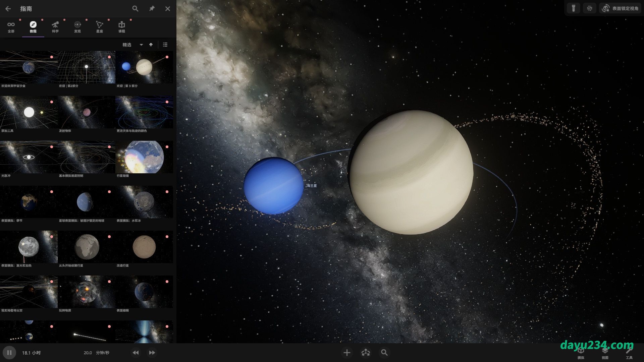Screen dimensions: 644x362
Task: Slow down simulation speed
Action: pos(136,353)
